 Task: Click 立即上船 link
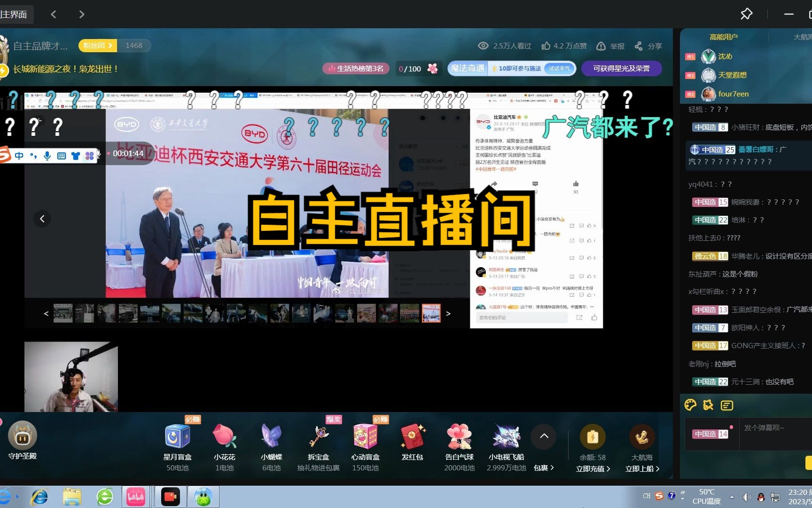pyautogui.click(x=642, y=469)
